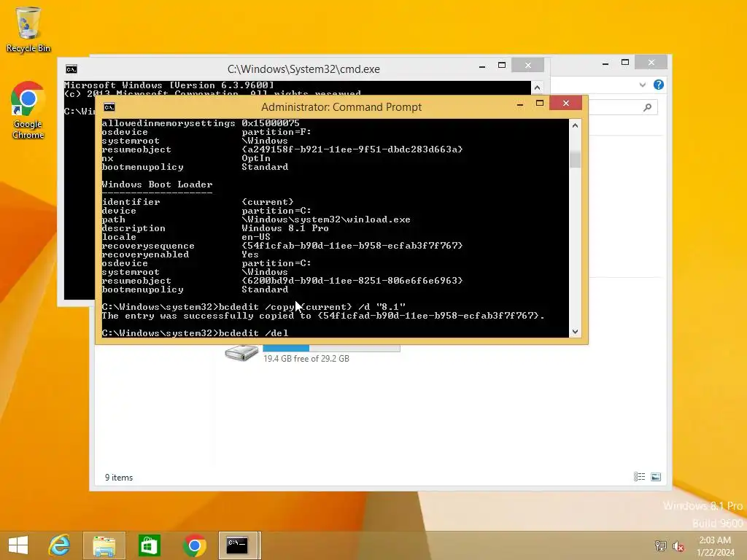Click scroll up arrow in cmd.exe window
The height and width of the screenshot is (560, 747).
(x=538, y=87)
